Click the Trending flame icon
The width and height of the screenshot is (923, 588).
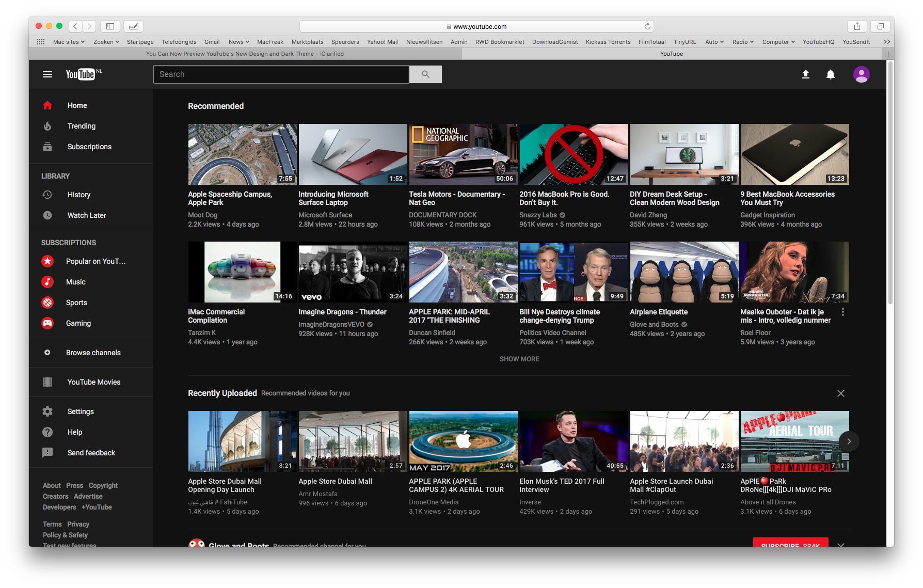pyautogui.click(x=47, y=126)
